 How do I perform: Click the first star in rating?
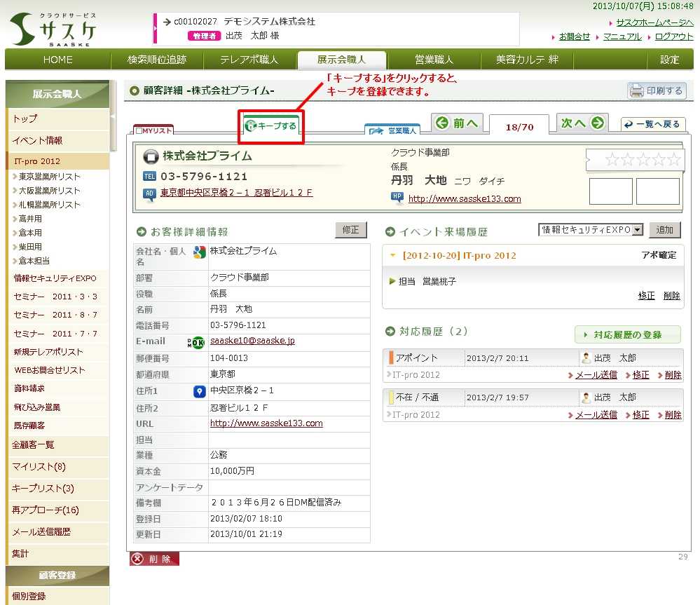point(612,160)
